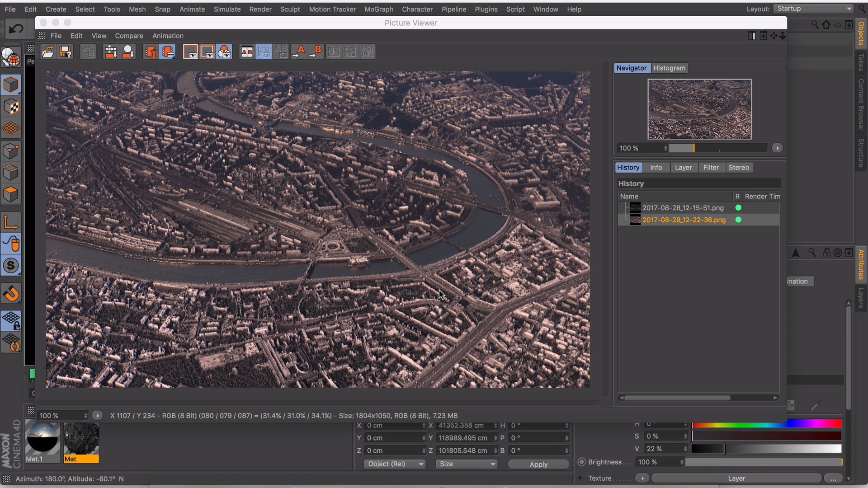Click the Layer texture button

point(737,478)
